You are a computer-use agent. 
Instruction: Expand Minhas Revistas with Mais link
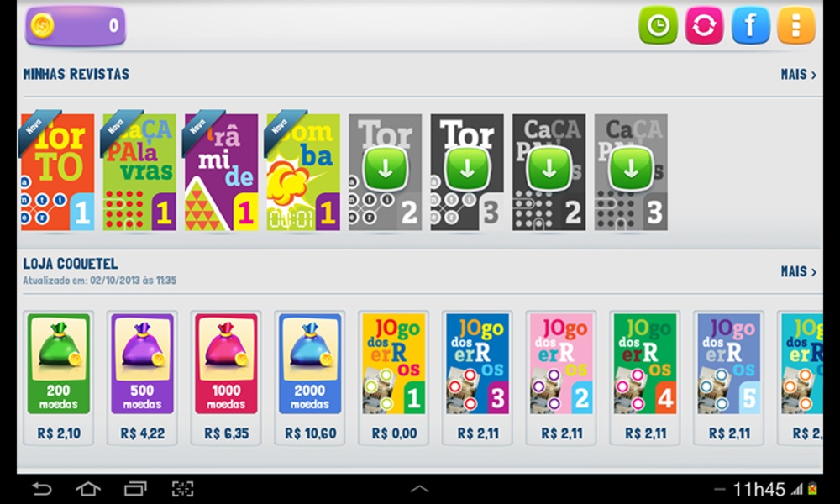[x=798, y=75]
